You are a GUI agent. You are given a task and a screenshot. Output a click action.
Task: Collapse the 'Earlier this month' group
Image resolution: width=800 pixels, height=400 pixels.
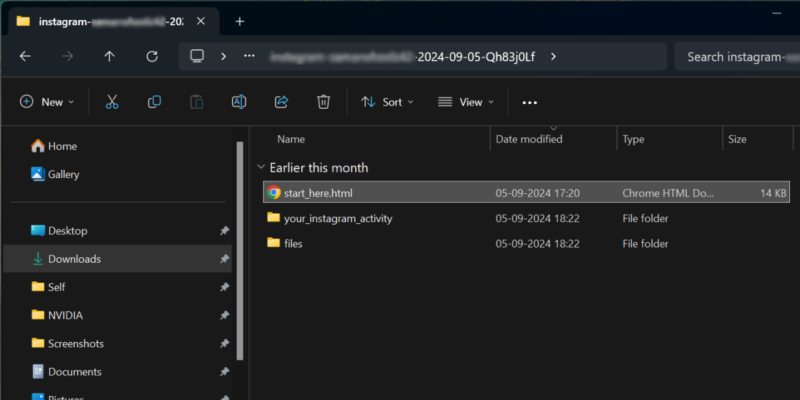(261, 168)
